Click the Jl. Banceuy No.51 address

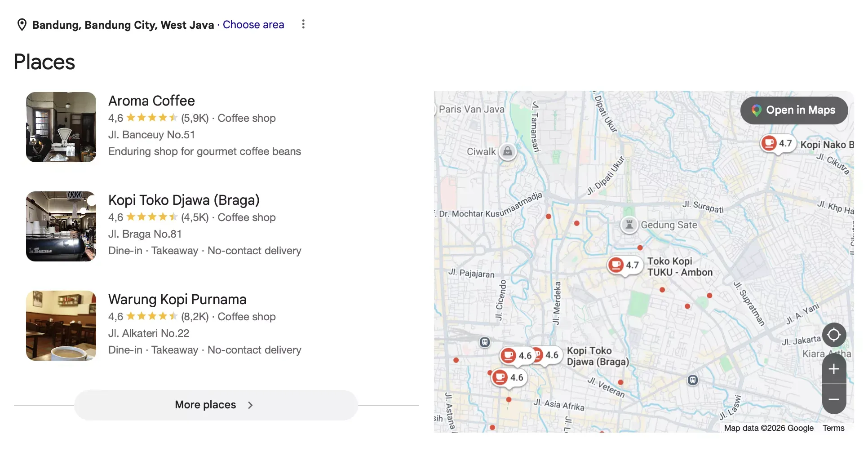151,135
